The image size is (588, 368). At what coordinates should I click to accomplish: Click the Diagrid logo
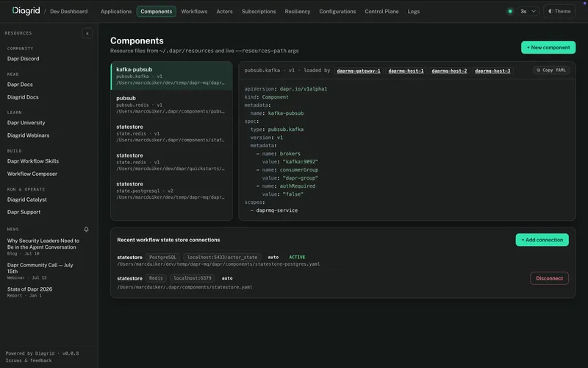pos(26,11)
